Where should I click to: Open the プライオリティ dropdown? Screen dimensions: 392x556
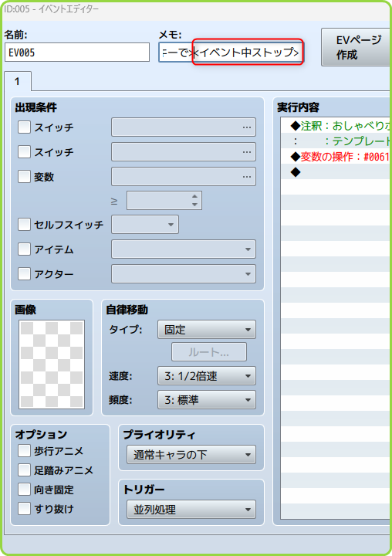click(191, 455)
